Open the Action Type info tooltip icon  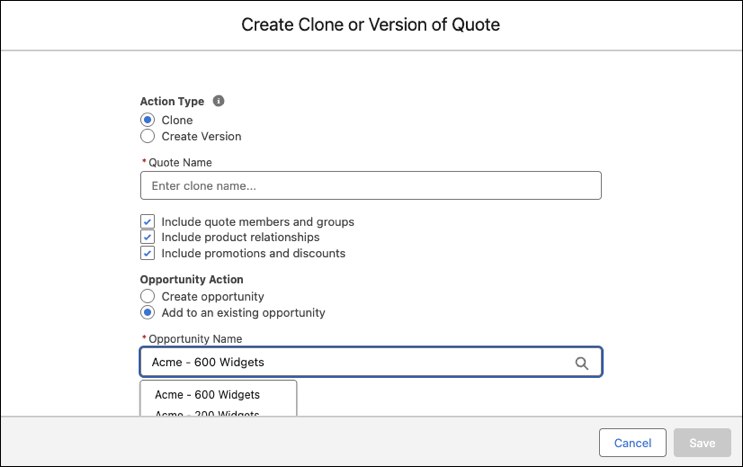[218, 101]
